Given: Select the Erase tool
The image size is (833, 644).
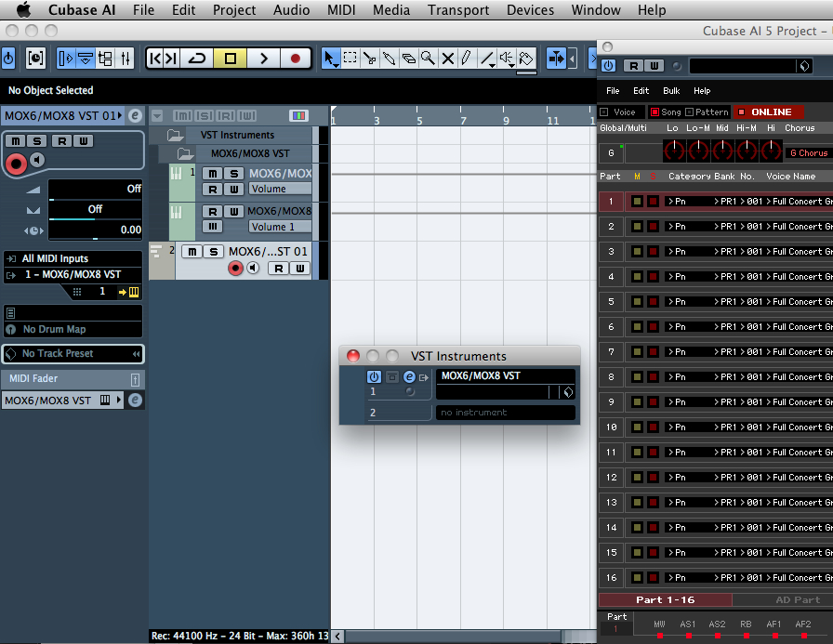Looking at the screenshot, I should tap(408, 58).
